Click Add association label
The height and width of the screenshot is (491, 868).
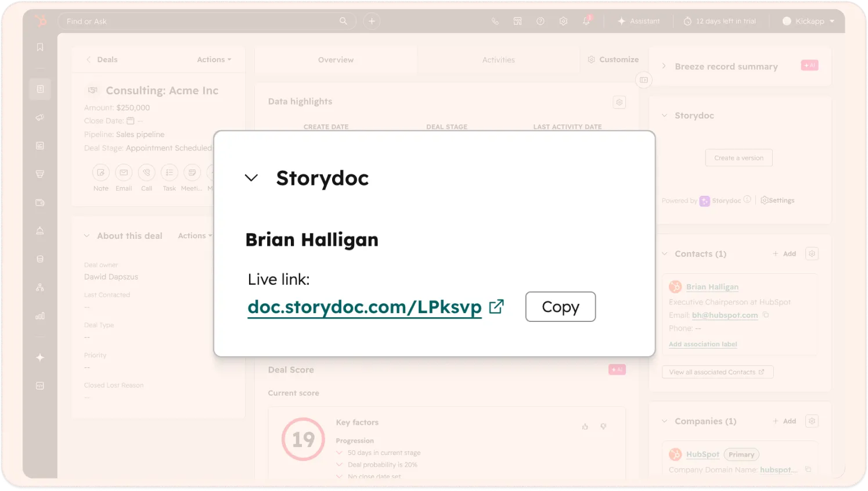pos(703,344)
